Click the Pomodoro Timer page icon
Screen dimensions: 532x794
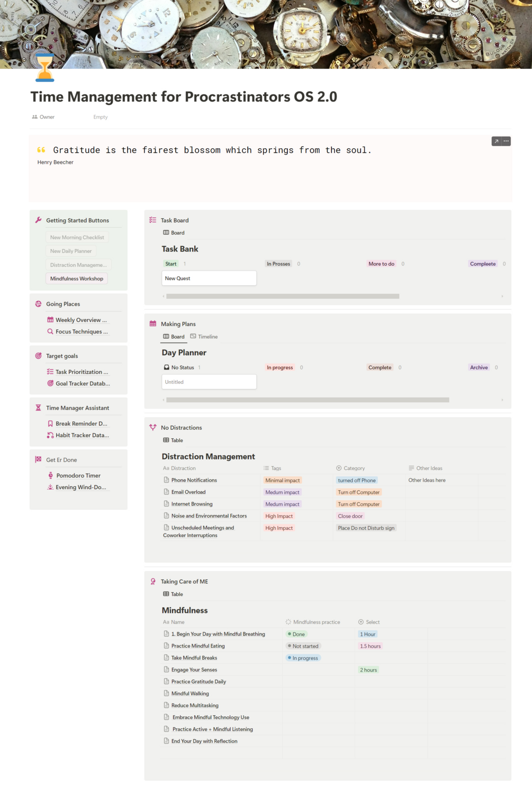tap(50, 475)
